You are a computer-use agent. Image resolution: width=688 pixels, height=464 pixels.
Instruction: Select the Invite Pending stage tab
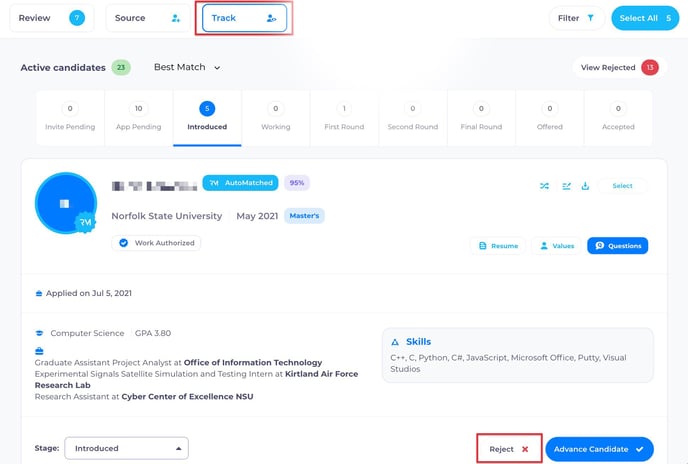[x=70, y=118]
